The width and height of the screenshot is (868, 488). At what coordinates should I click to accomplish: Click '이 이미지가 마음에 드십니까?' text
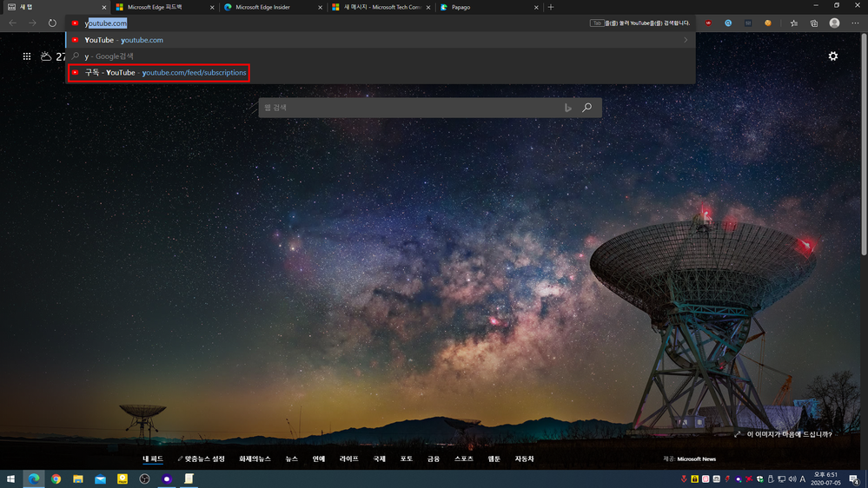tap(790, 434)
